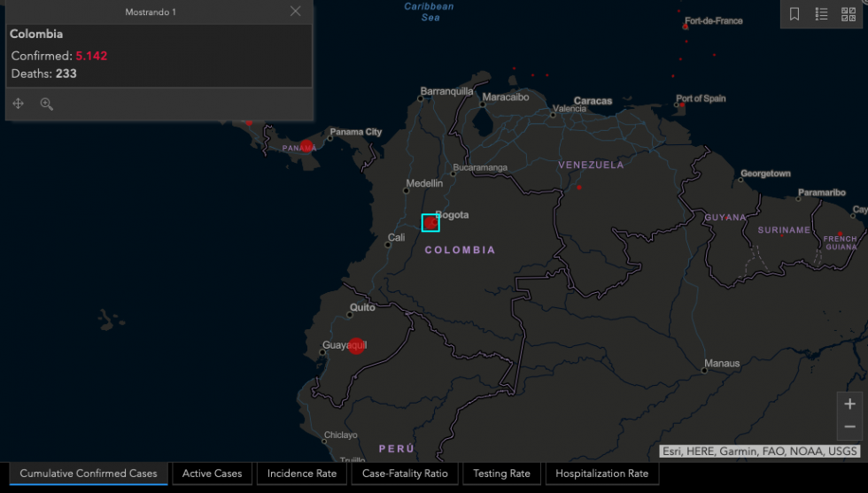Image resolution: width=868 pixels, height=493 pixels.
Task: Click the red Bogota case marker
Action: coord(430,222)
